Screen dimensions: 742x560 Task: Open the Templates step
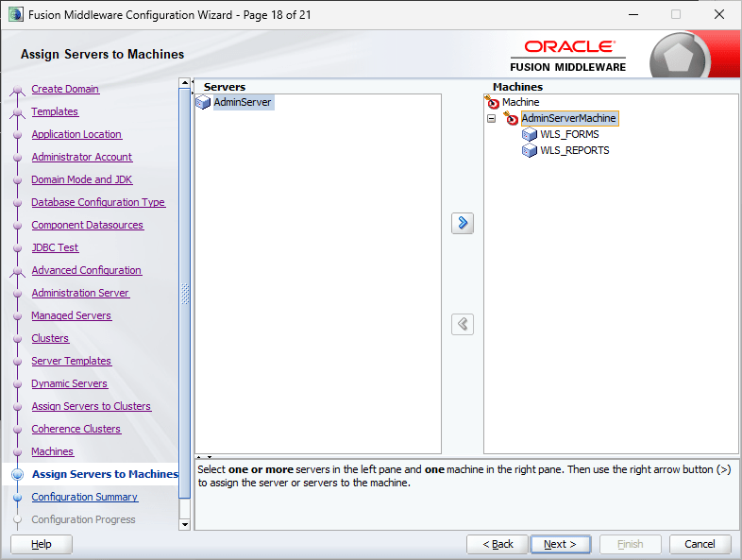coord(55,111)
